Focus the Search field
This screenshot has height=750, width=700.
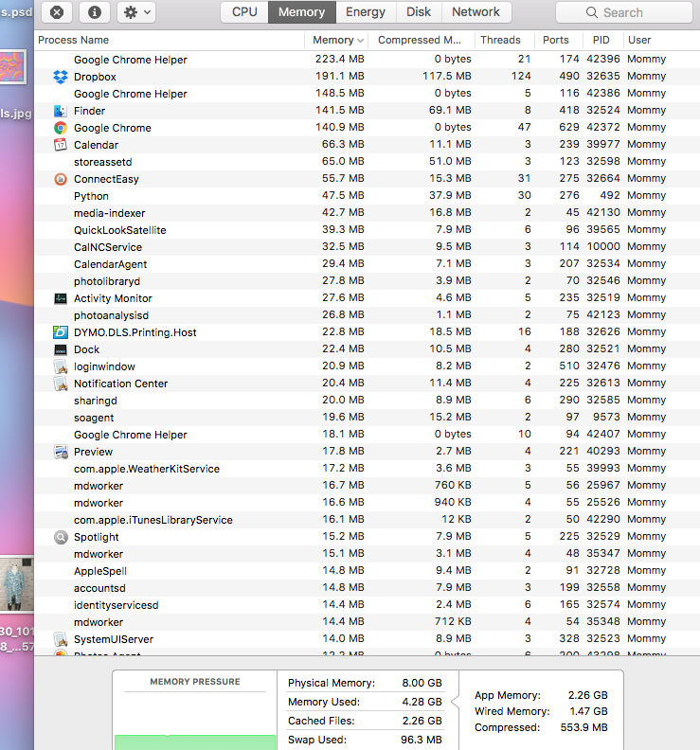(624, 12)
